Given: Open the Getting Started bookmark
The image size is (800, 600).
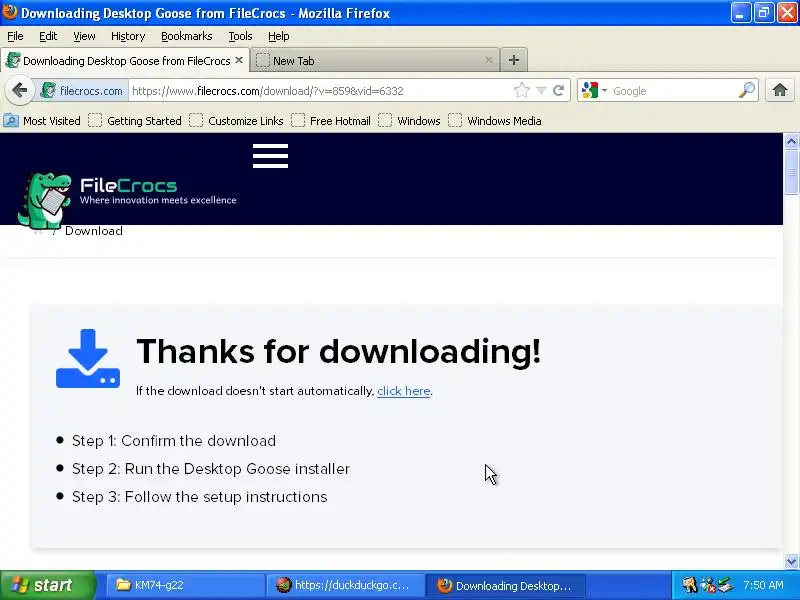Looking at the screenshot, I should point(135,121).
